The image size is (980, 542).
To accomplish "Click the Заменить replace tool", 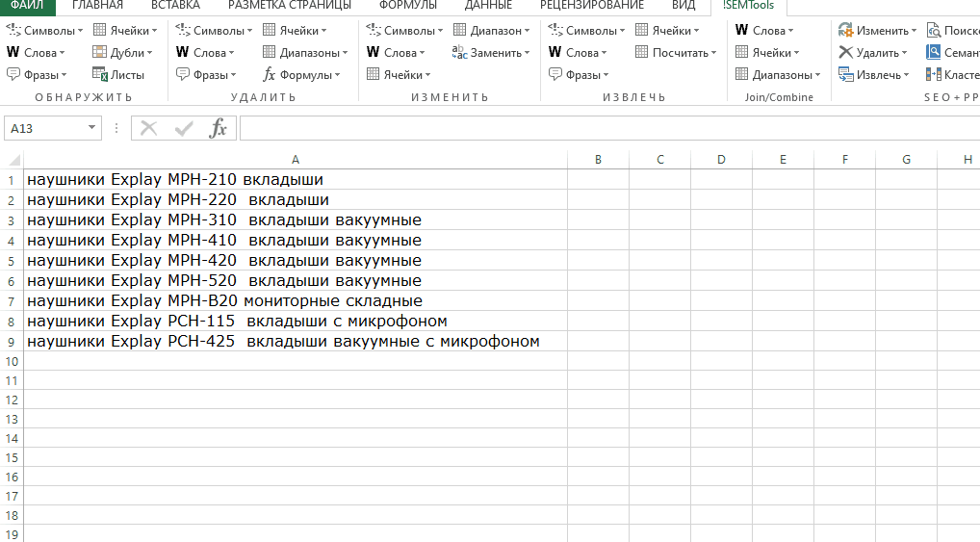I will coord(491,53).
